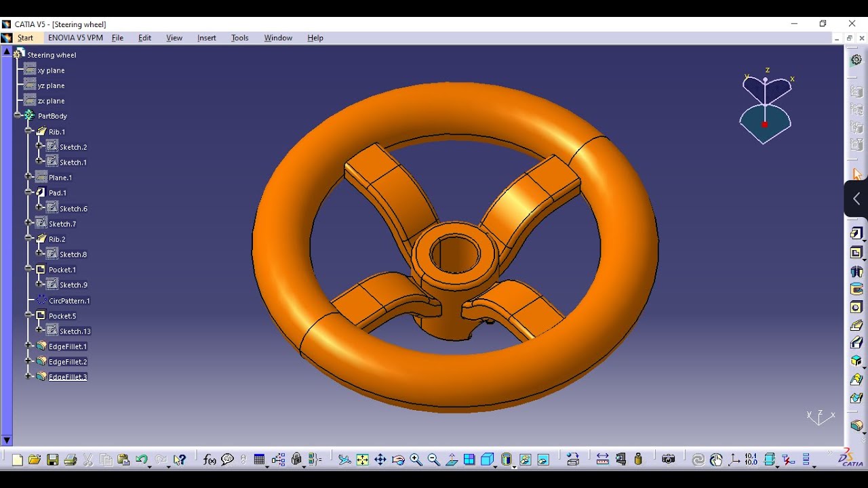Select the Hole tool

click(856, 308)
